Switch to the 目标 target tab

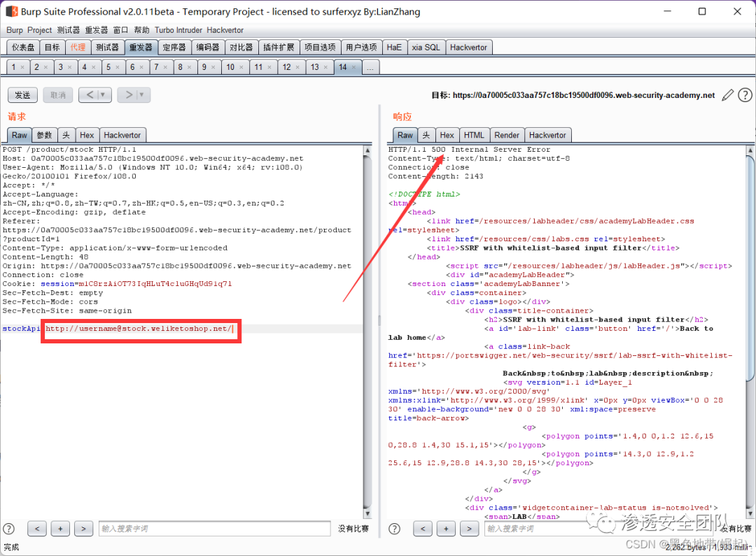pos(52,48)
